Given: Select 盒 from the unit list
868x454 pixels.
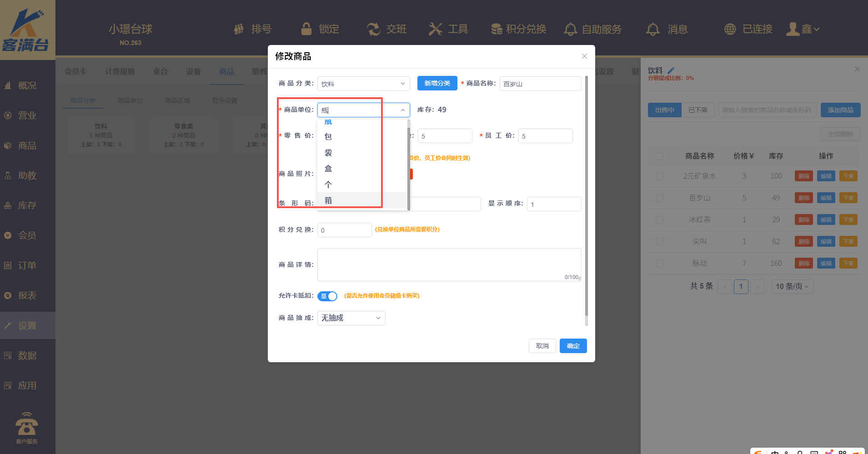Looking at the screenshot, I should (x=328, y=169).
